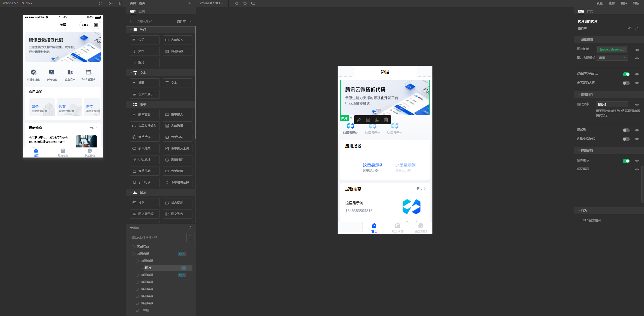644x316 pixels.
Task: Collapse the 表单 component group
Action: (x=131, y=104)
